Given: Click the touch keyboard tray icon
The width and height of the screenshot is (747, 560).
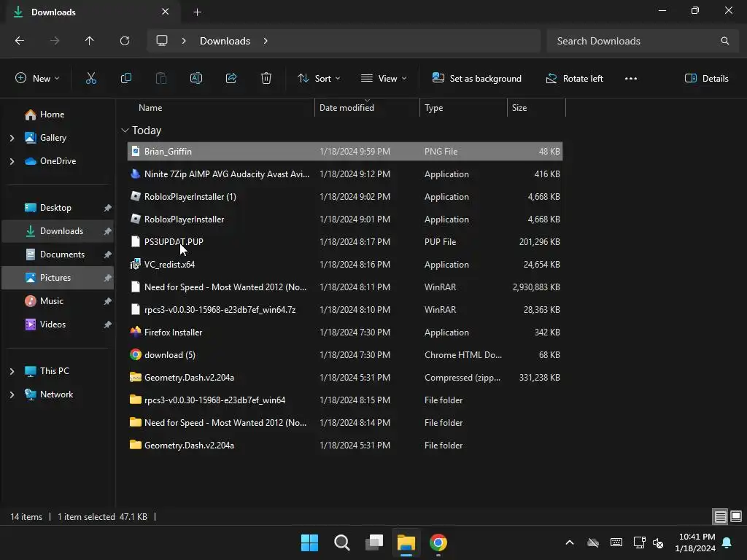Looking at the screenshot, I should (616, 542).
